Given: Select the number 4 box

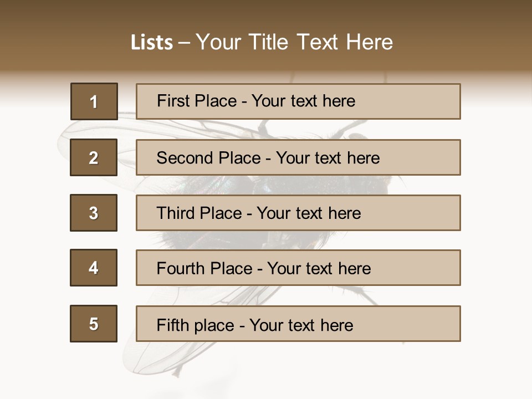Looking at the screenshot, I should pyautogui.click(x=94, y=268).
